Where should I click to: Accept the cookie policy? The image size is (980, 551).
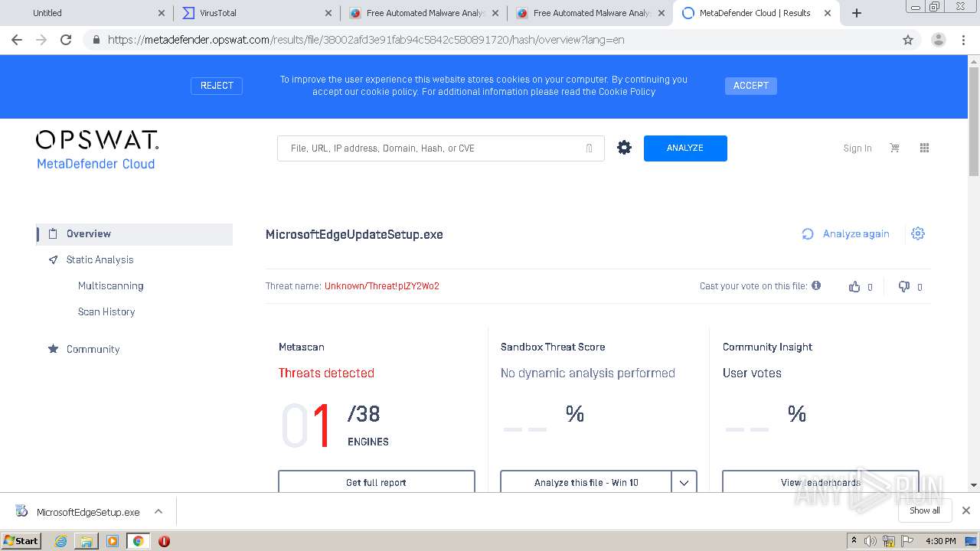tap(750, 86)
